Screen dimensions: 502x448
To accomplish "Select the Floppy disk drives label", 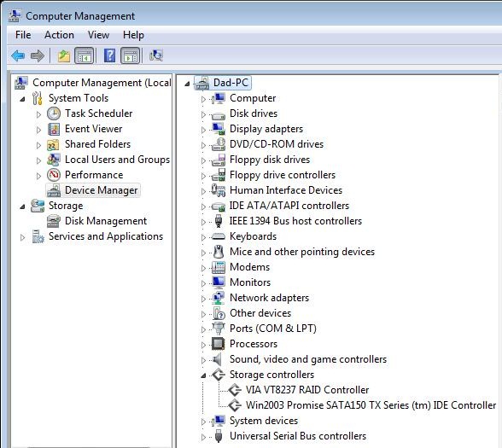I will (x=270, y=160).
